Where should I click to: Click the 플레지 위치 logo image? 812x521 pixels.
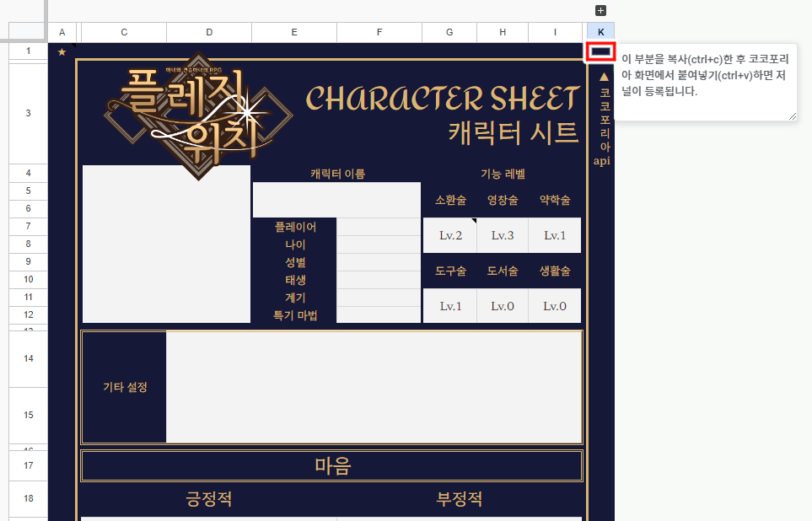pyautogui.click(x=198, y=115)
